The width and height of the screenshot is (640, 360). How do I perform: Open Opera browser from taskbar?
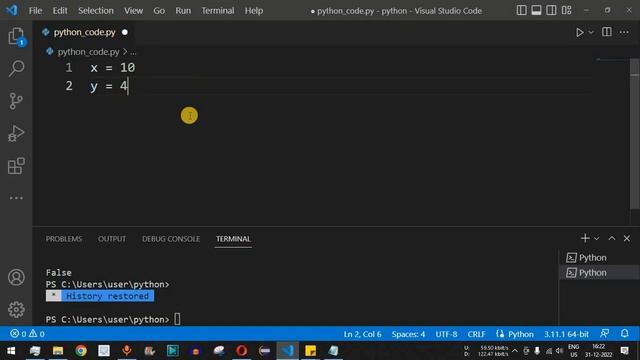[x=242, y=351]
